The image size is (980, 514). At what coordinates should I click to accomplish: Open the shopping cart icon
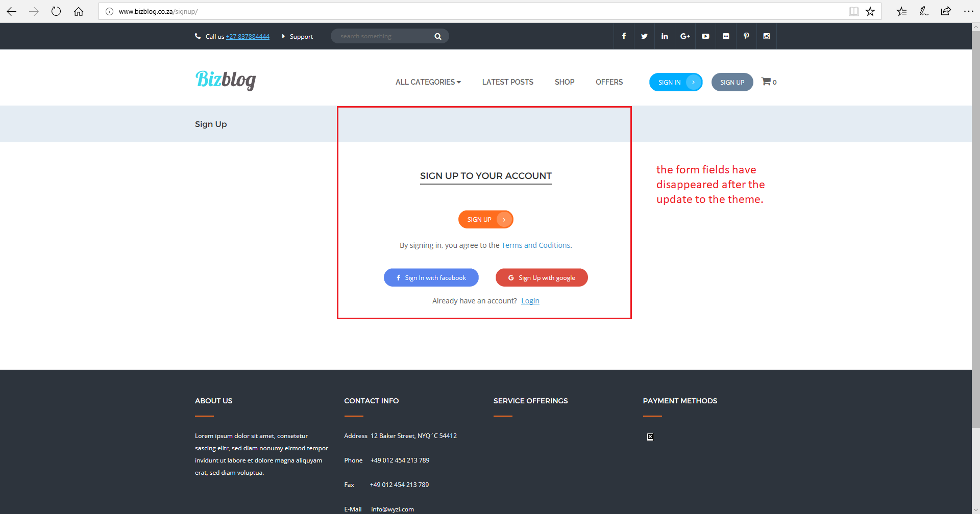point(766,82)
